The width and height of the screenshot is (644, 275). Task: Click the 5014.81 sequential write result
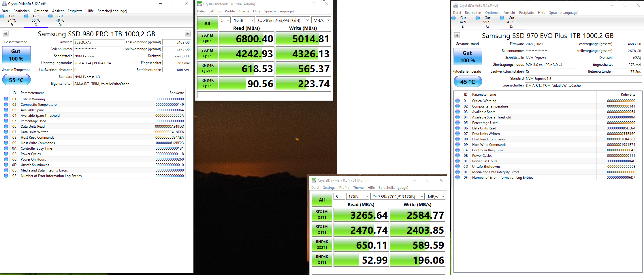click(303, 39)
